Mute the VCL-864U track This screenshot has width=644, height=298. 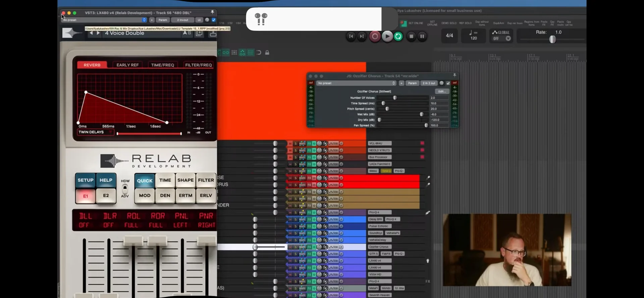click(290, 143)
